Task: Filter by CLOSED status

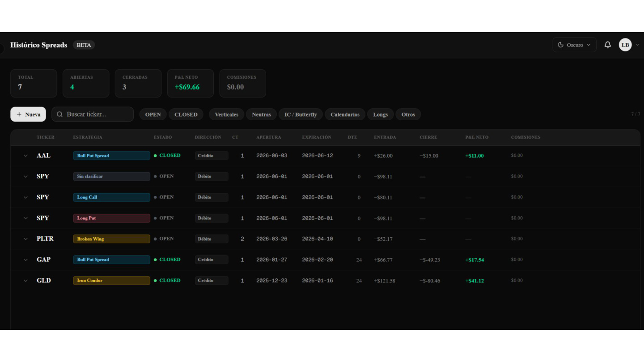Action: (186, 114)
